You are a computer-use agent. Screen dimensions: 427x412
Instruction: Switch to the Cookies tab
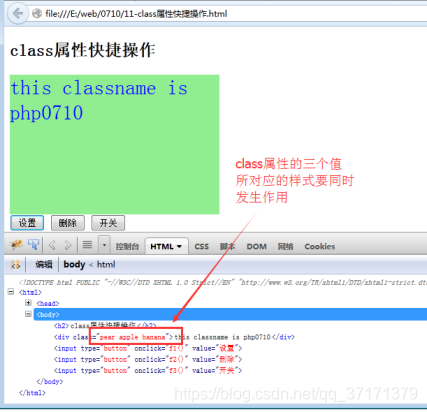tap(319, 247)
